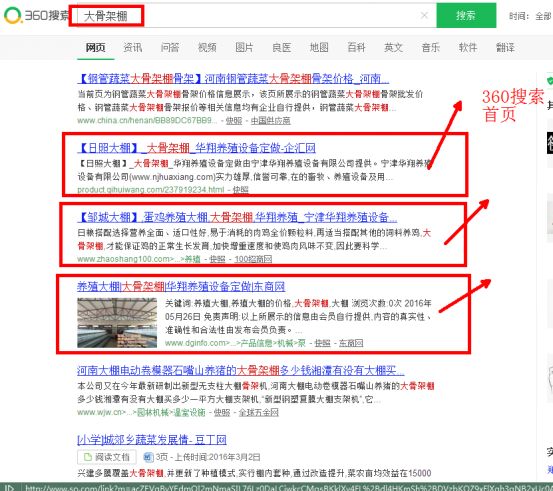Click the document icon before 3页
Image resolution: width=553 pixels, height=491 pixels.
click(148, 457)
